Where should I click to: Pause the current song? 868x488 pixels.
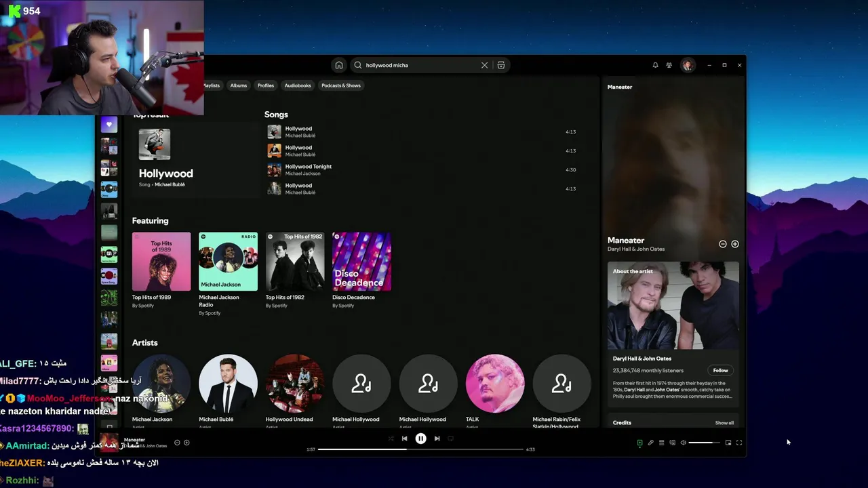pyautogui.click(x=420, y=439)
